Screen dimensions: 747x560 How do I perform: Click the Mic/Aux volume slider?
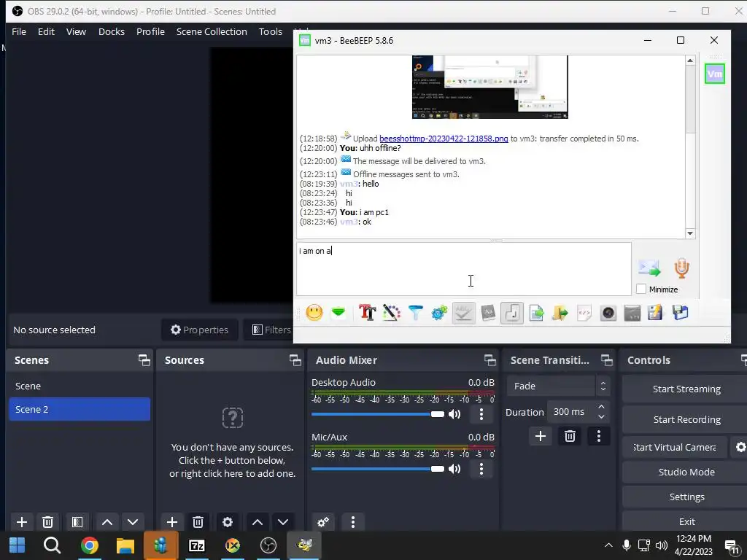coord(378,469)
